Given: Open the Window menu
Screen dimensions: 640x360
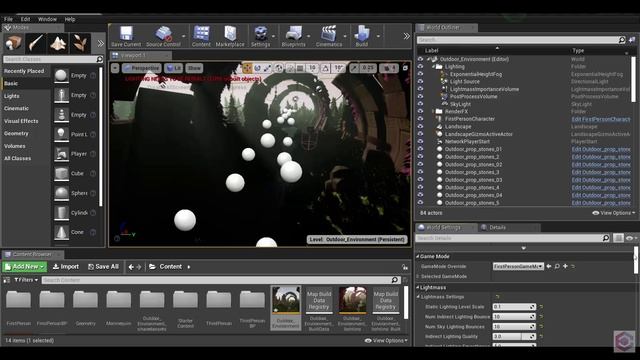Looking at the screenshot, I should [47, 19].
